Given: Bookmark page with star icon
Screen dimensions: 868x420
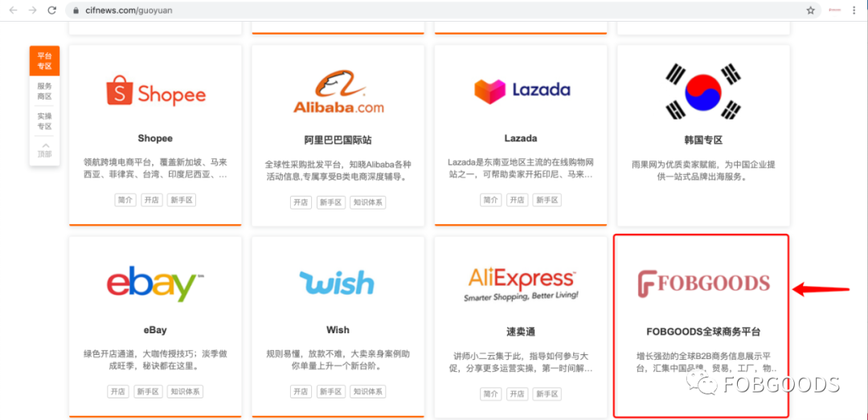Looking at the screenshot, I should coord(810,10).
